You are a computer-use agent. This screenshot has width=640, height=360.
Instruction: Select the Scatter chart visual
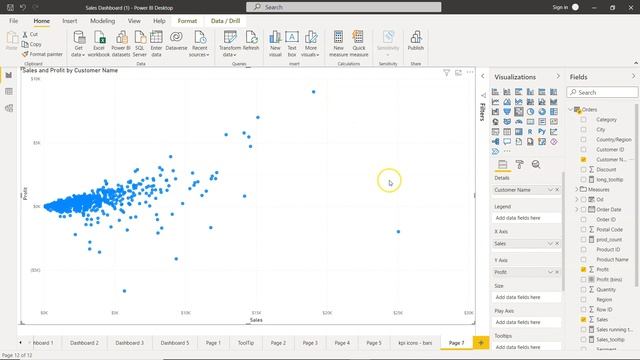(x=519, y=111)
